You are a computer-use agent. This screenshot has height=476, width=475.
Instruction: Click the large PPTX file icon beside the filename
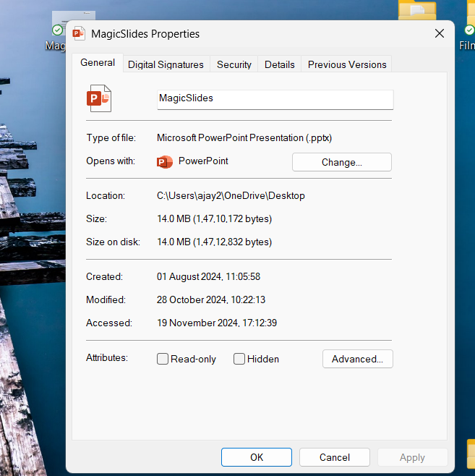coord(98,98)
